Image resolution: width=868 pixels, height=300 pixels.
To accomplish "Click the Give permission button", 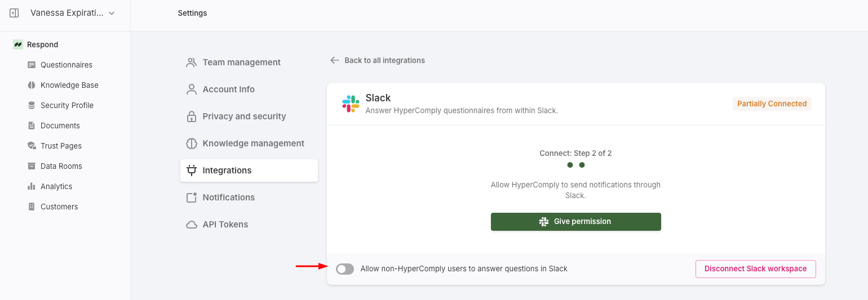I will (x=576, y=222).
